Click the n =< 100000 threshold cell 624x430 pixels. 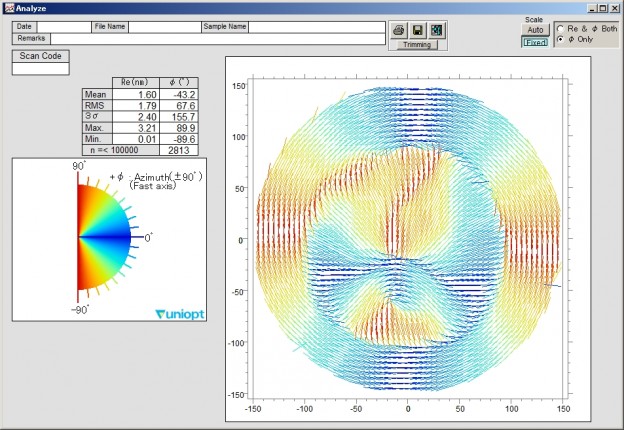pyautogui.click(x=121, y=150)
